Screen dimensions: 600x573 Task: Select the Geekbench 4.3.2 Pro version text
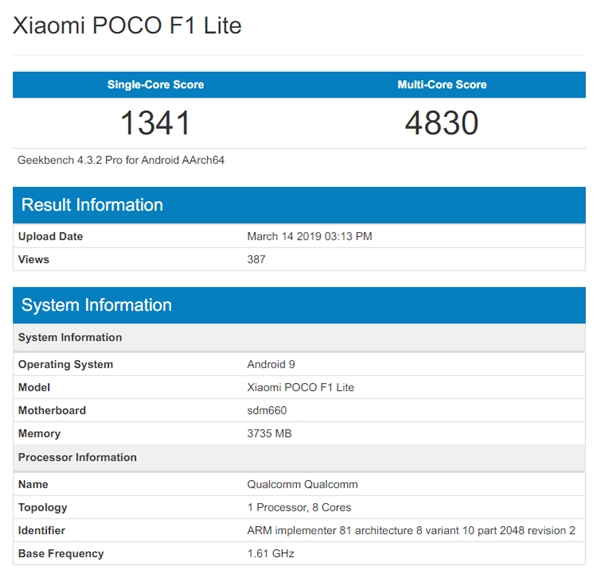pos(121,160)
